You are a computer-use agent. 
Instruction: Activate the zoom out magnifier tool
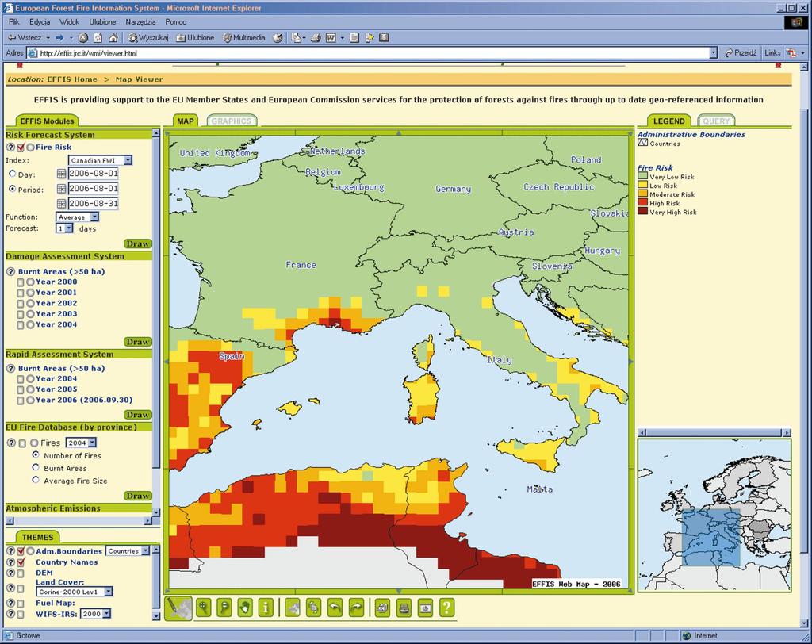coord(224,608)
